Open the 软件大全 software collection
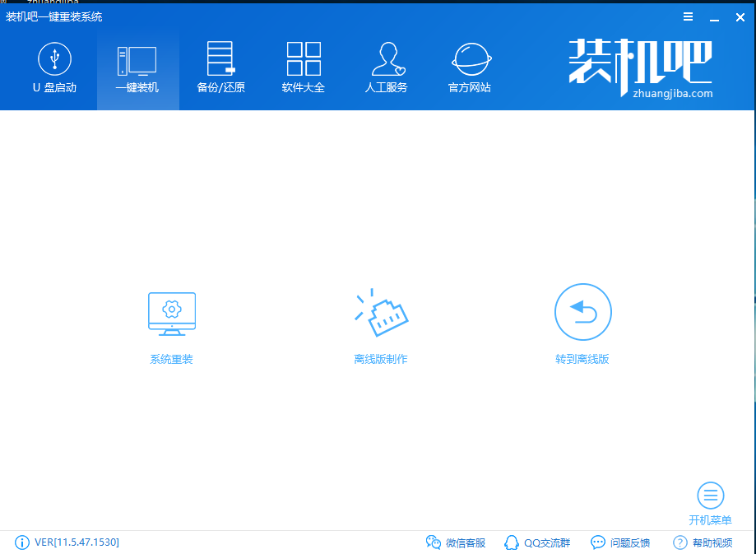Screen dimensions: 756x554 click(304, 68)
